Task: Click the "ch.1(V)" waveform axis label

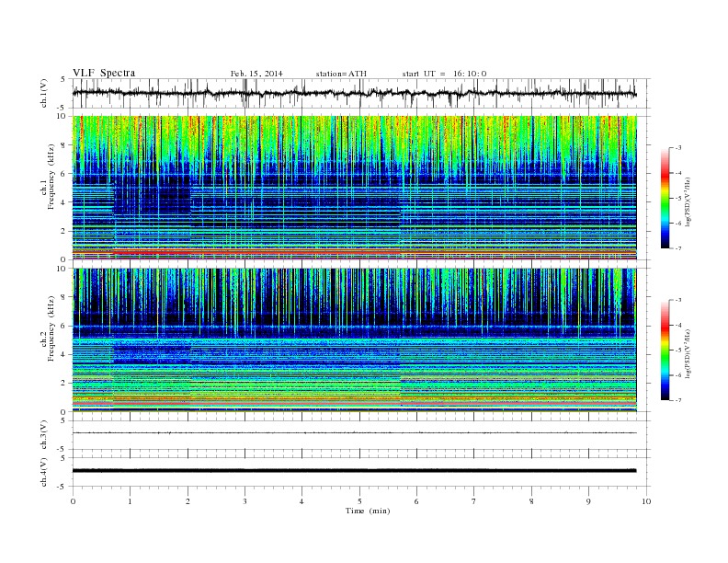Action: (44, 93)
